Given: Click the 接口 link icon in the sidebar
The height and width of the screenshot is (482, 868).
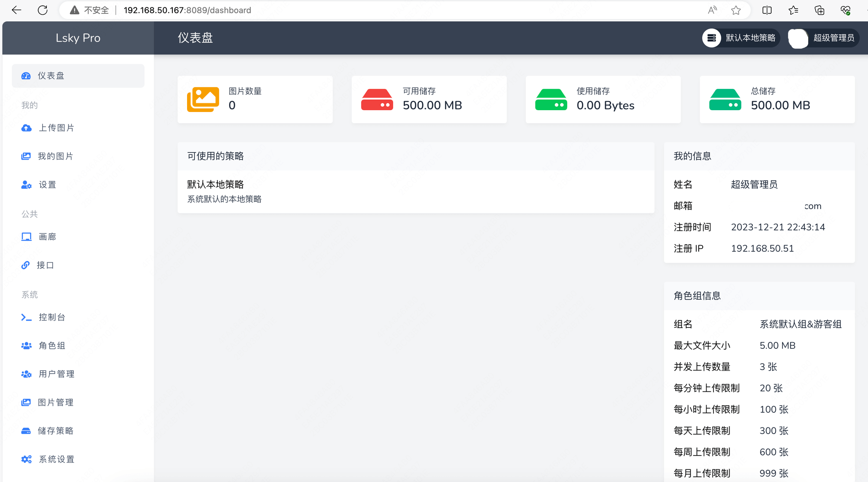Looking at the screenshot, I should [26, 265].
